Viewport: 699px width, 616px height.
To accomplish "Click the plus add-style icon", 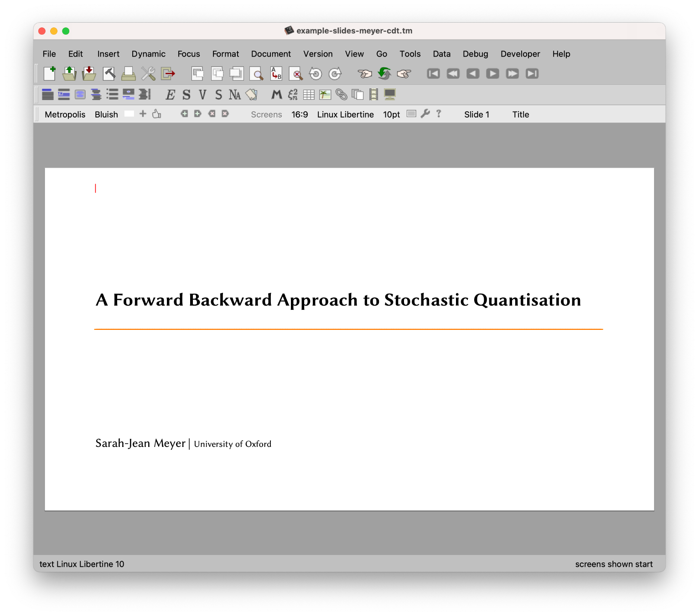I will coord(143,113).
